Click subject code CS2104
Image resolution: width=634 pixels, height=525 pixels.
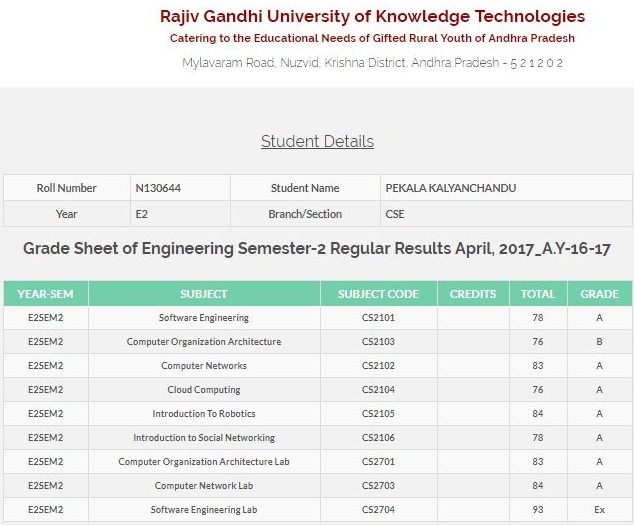[378, 390]
